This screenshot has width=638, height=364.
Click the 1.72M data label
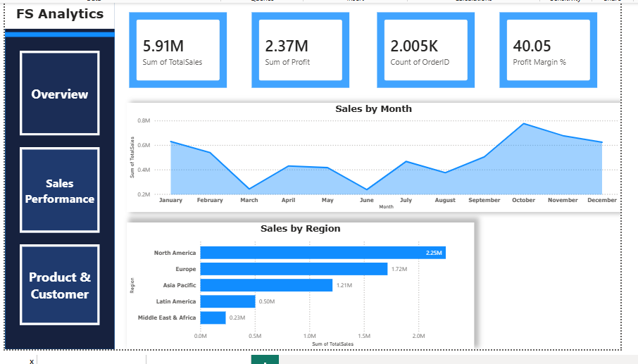399,269
